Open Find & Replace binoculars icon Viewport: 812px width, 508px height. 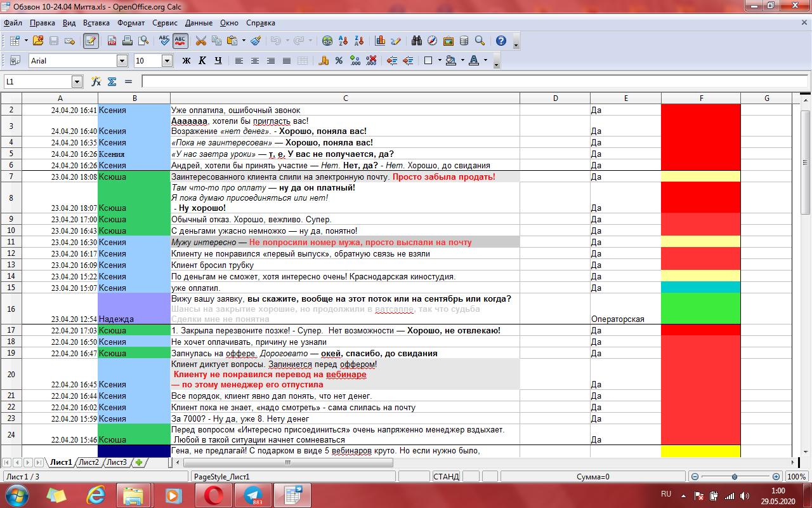coord(417,41)
